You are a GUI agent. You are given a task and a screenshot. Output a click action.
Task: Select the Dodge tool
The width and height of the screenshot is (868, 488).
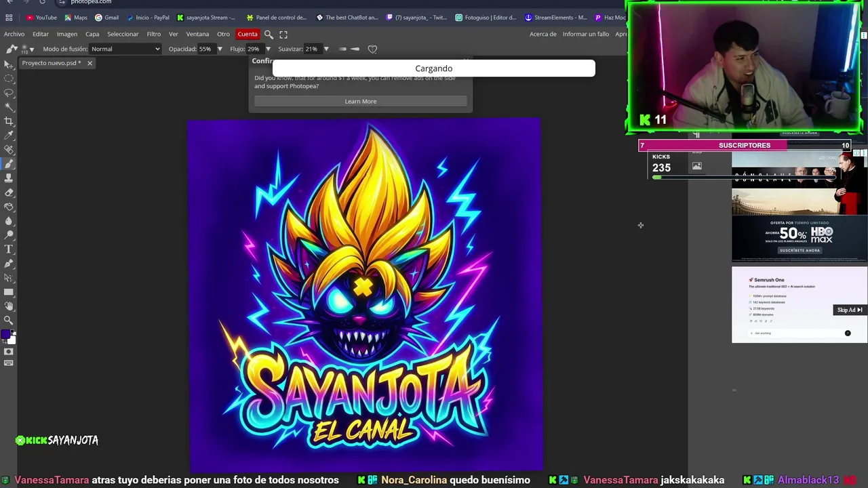point(9,235)
